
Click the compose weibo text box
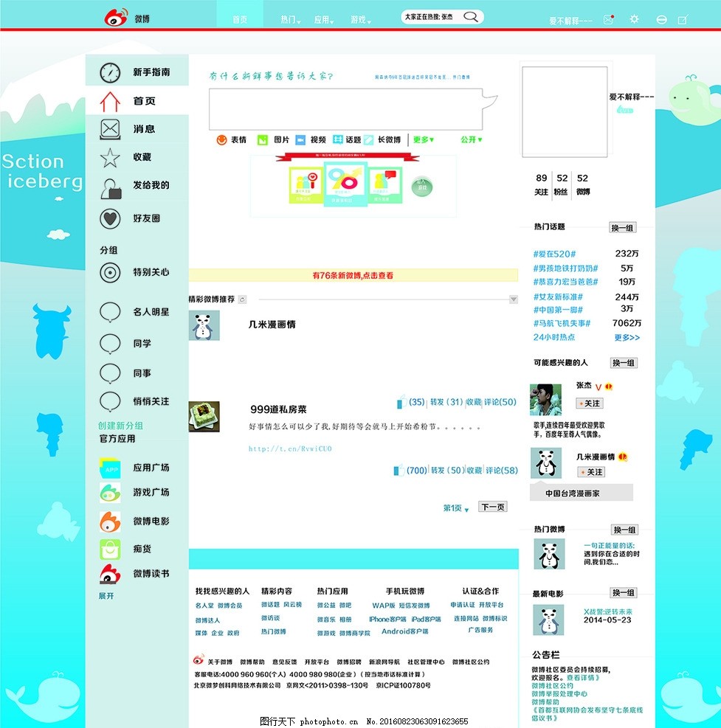click(345, 109)
